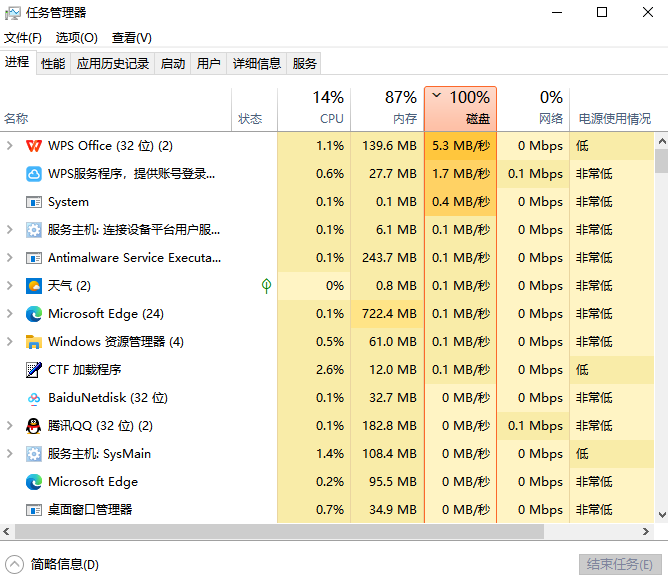Image resolution: width=668 pixels, height=583 pixels.
Task: Click the 天气 app icon
Action: pyautogui.click(x=34, y=286)
